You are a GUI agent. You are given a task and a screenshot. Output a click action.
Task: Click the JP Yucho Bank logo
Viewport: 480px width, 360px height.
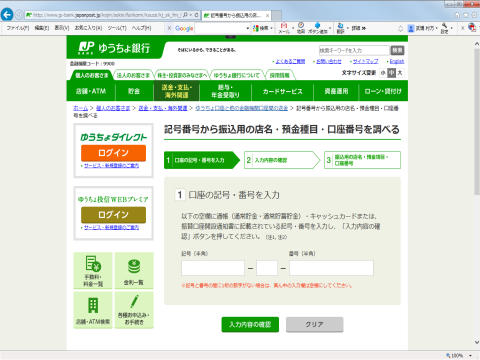point(114,48)
